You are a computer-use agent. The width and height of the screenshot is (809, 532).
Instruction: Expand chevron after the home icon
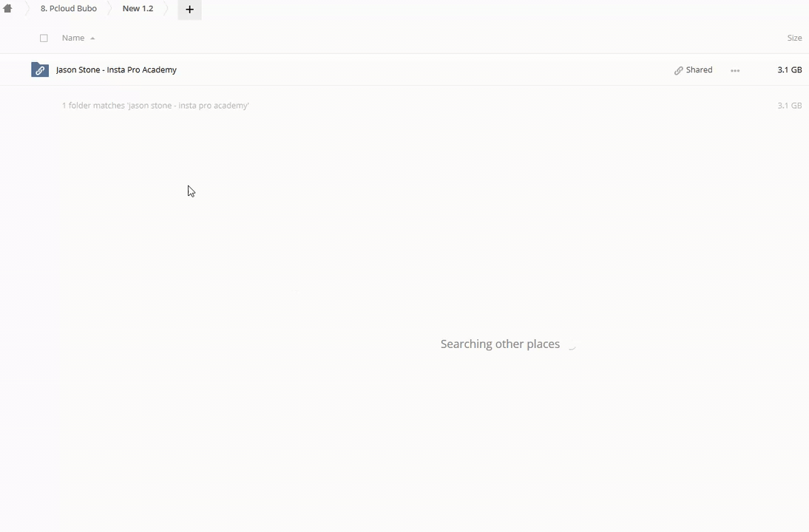[26, 9]
